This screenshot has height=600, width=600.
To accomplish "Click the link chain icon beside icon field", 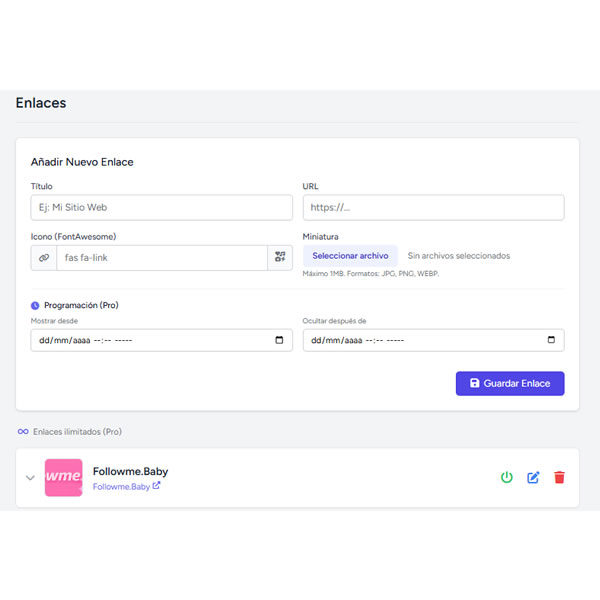I will (x=44, y=257).
